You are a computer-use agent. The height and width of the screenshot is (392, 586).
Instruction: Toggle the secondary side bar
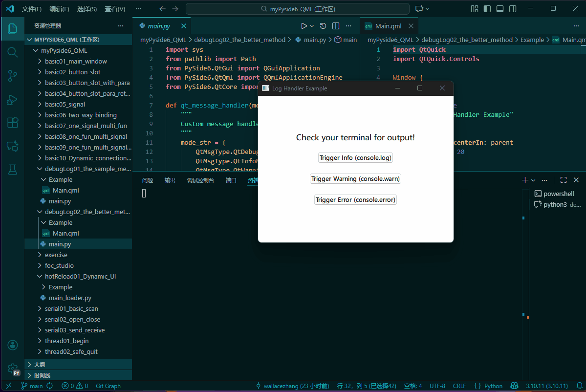coord(512,9)
